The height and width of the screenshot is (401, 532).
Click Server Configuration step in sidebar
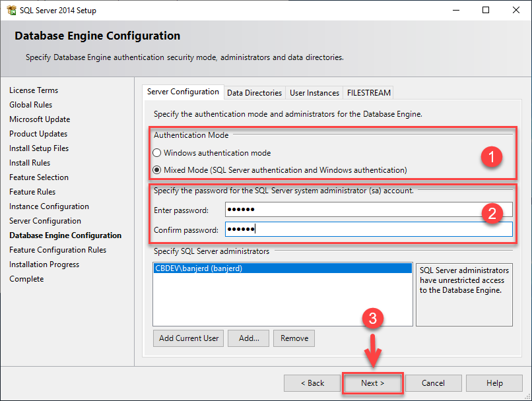coord(45,221)
